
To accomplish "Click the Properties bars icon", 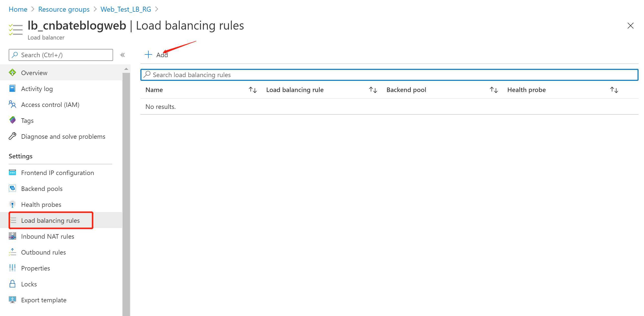I will [x=12, y=268].
